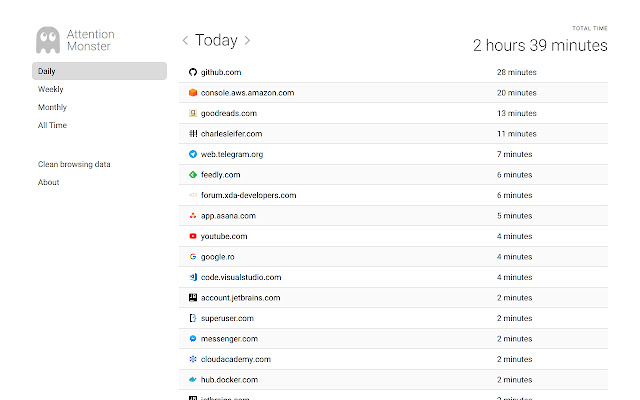Click the console.aws.amazon.com entry

(247, 93)
